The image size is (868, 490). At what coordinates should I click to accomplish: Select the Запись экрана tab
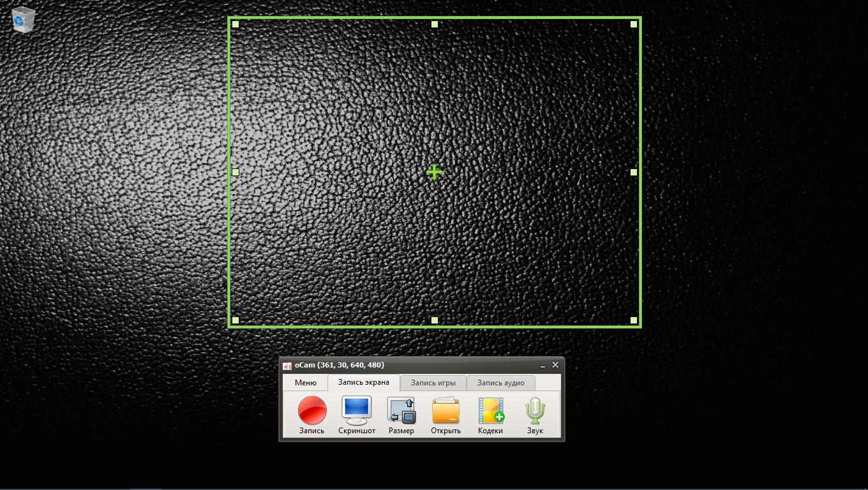pyautogui.click(x=363, y=382)
